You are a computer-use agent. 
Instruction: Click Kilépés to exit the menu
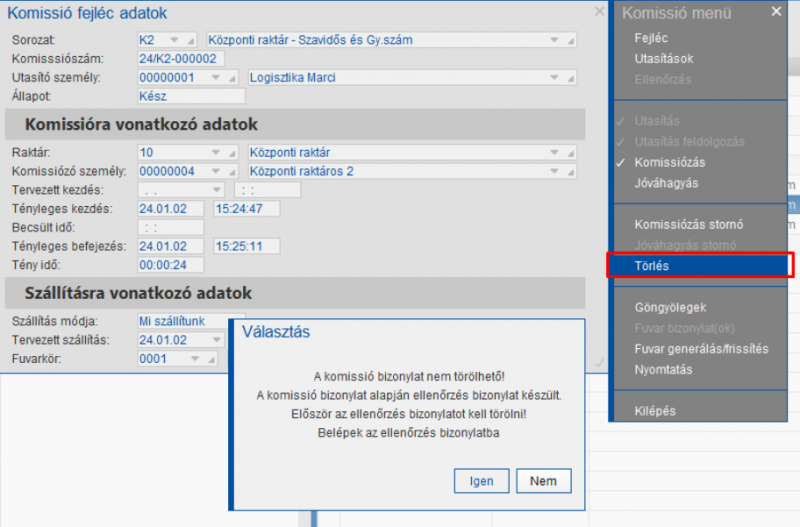[655, 411]
